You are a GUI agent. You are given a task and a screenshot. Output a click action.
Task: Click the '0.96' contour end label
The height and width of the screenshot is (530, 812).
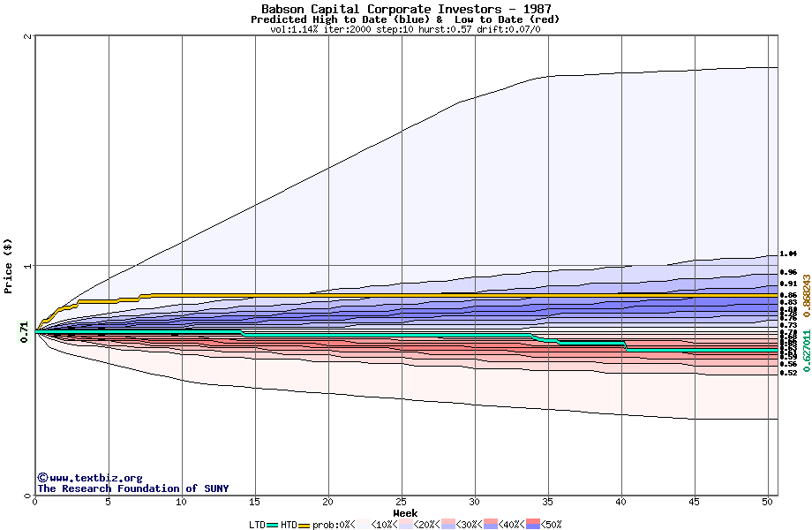788,272
